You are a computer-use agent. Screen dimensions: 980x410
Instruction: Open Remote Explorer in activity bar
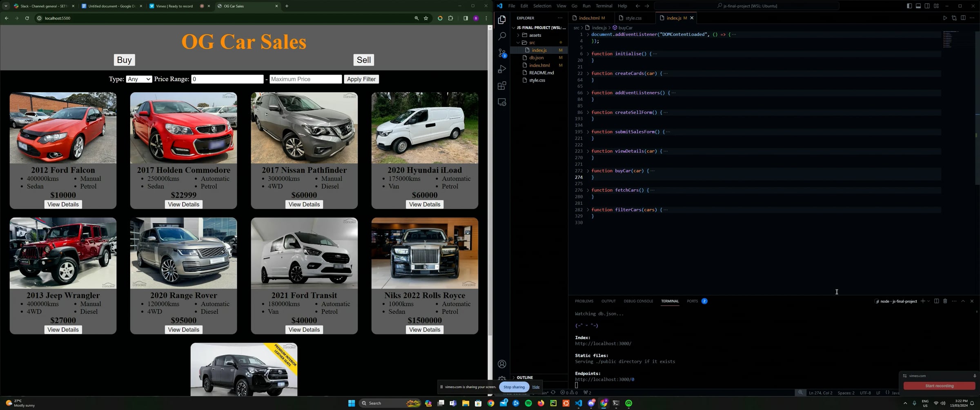(x=502, y=102)
